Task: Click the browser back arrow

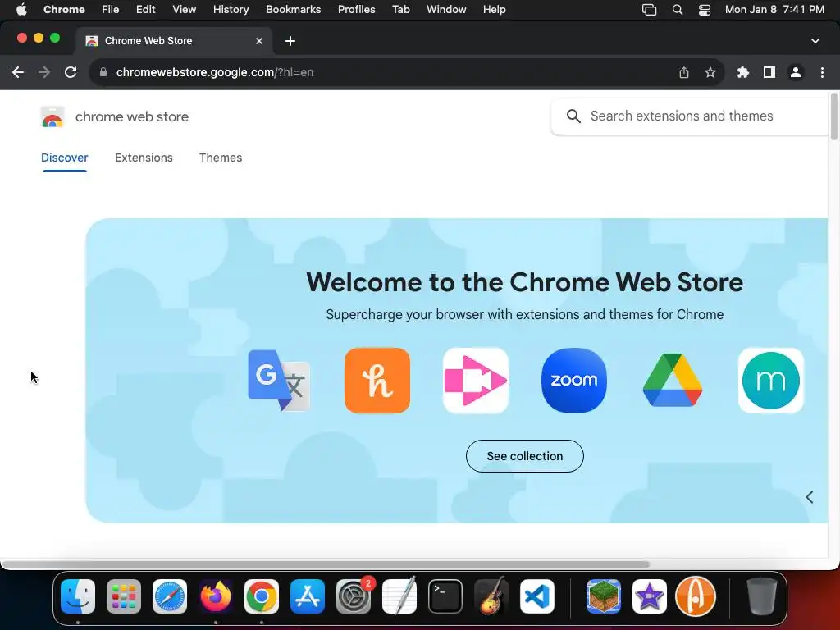Action: coord(18,72)
